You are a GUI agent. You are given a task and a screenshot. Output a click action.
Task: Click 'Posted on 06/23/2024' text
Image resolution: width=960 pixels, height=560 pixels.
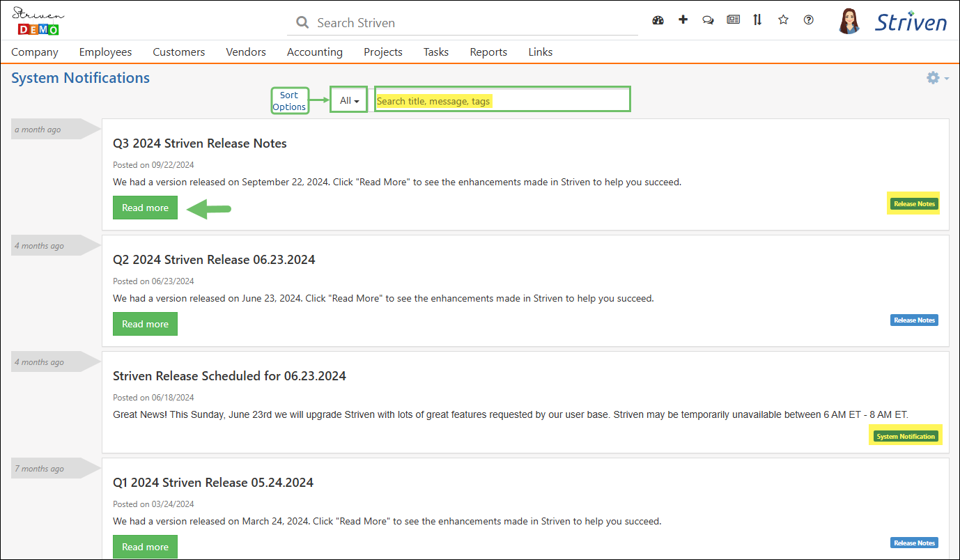[153, 281]
